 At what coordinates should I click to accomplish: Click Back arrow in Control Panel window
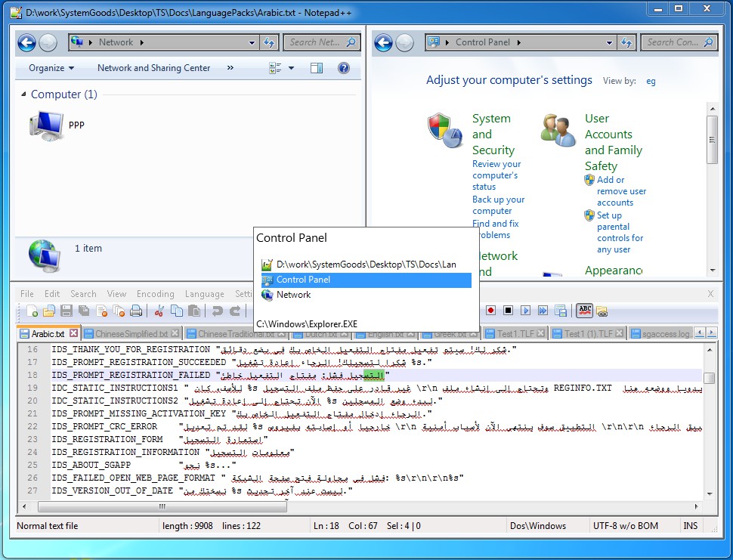coord(383,42)
